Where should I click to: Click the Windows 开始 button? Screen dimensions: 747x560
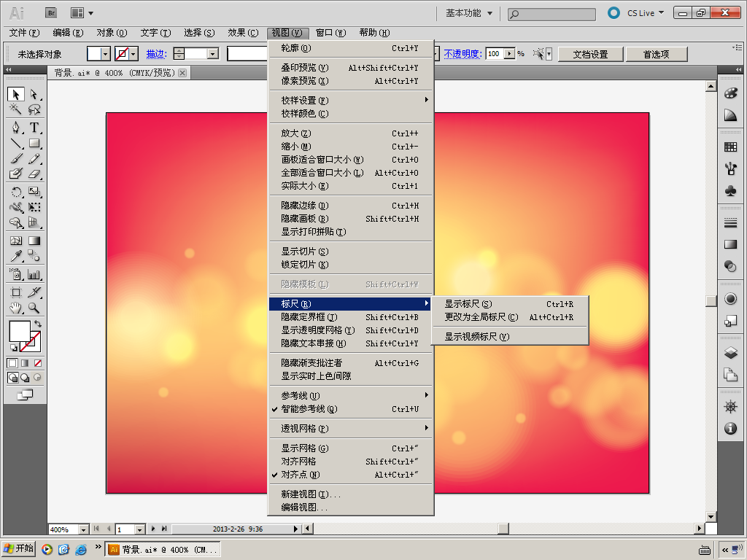[19, 548]
